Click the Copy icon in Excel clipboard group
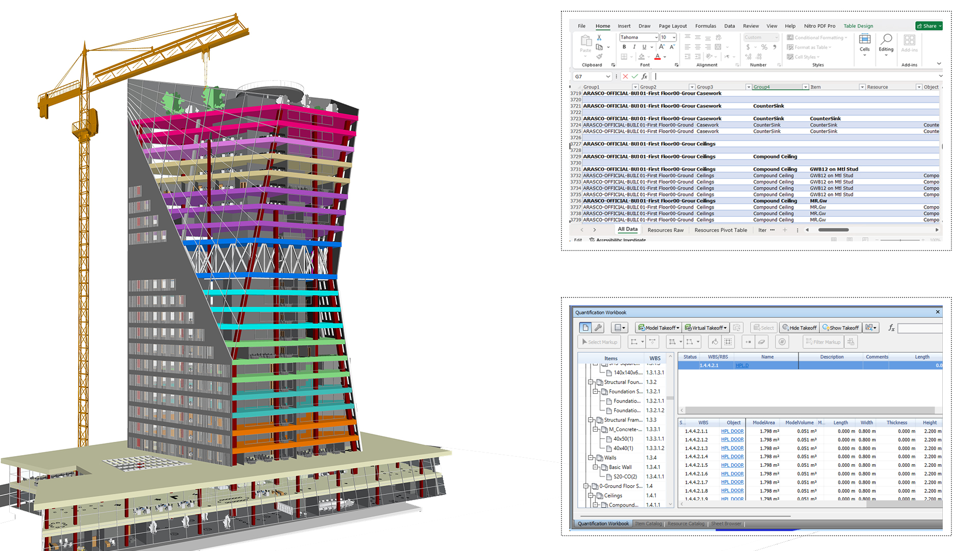The width and height of the screenshot is (980, 551). 600,47
